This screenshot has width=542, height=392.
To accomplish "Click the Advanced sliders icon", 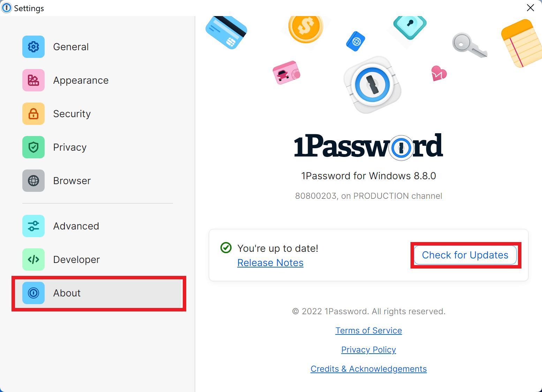I will tap(33, 226).
